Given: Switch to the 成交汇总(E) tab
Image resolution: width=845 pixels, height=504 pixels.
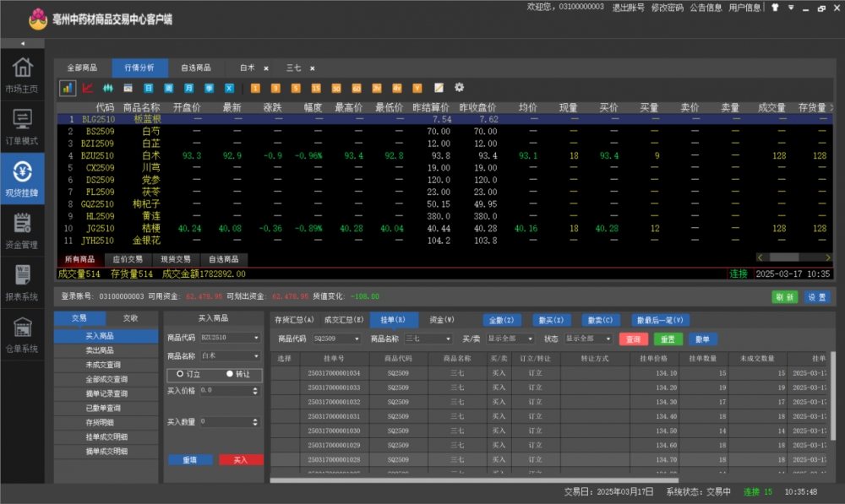Looking at the screenshot, I should pos(344,320).
